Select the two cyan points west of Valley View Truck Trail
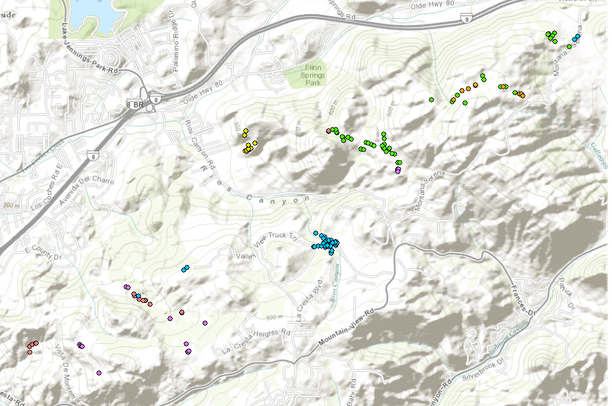The height and width of the screenshot is (406, 612). (185, 268)
